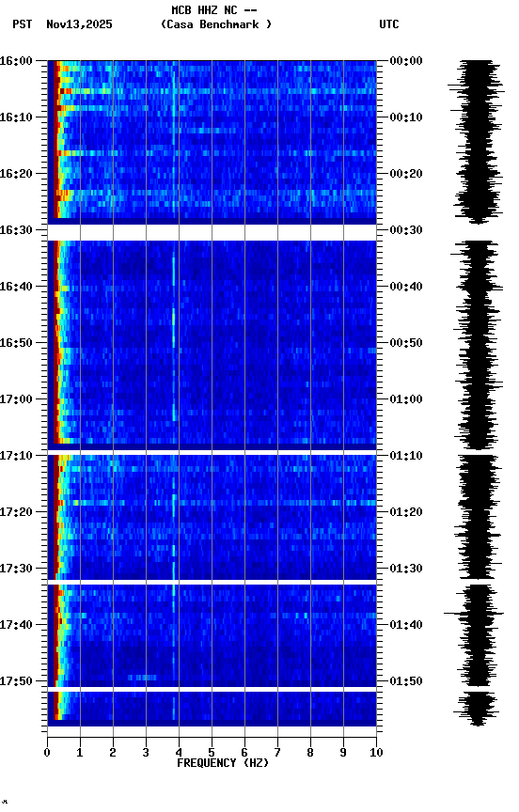Click the '00:20' UTC time label
The height and width of the screenshot is (812, 519).
coord(406,174)
